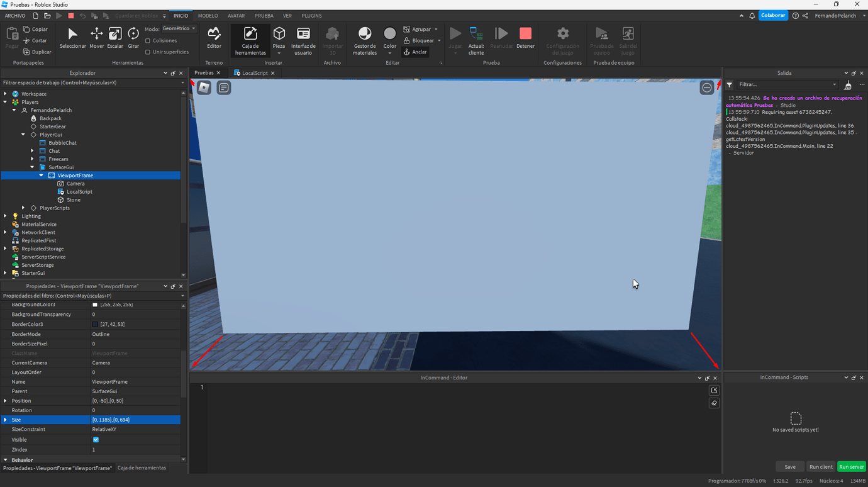Switch to the LocalScript document tab
This screenshot has height=487, width=868.
click(x=255, y=73)
